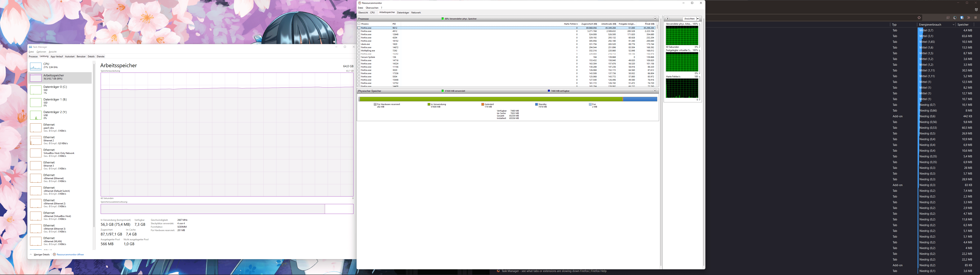Viewport: 980px width, 275px height.
Task: Click the Firefox bookmark star icon
Action: [x=919, y=17]
